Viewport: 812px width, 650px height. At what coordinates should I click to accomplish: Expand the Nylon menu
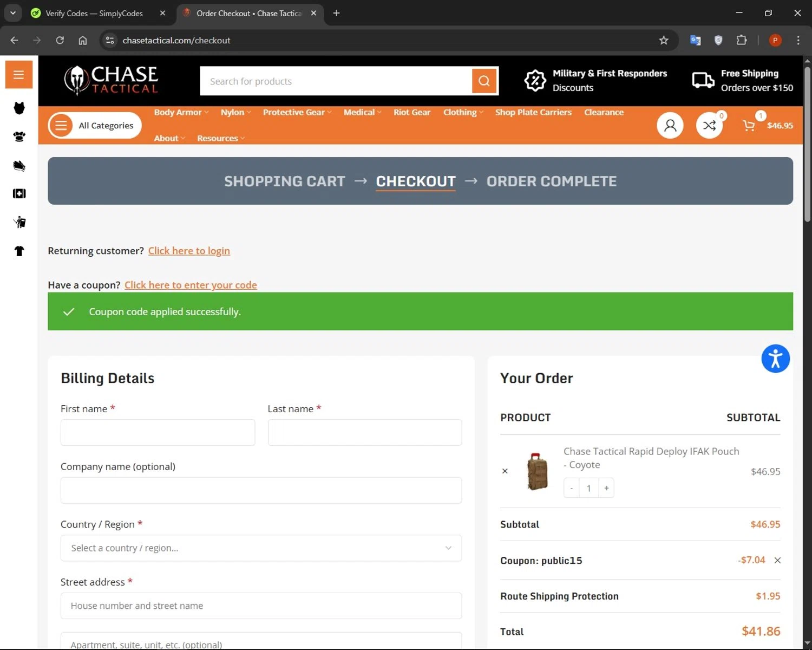coord(235,112)
